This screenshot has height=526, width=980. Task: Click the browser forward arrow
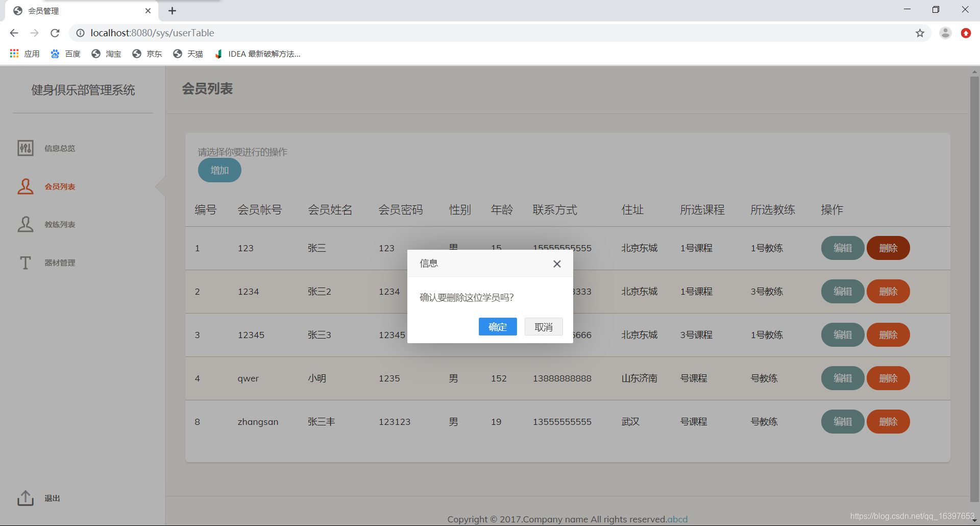(34, 33)
